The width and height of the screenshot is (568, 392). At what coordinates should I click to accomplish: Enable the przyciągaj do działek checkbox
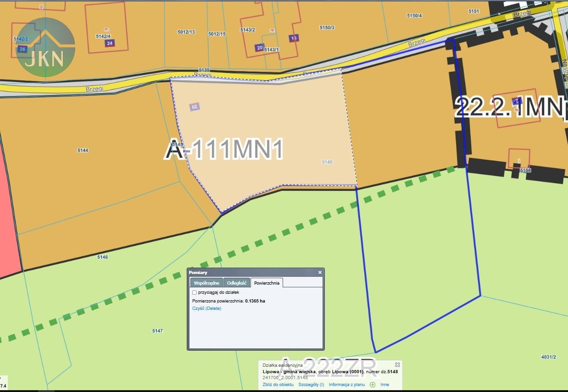pyautogui.click(x=195, y=292)
